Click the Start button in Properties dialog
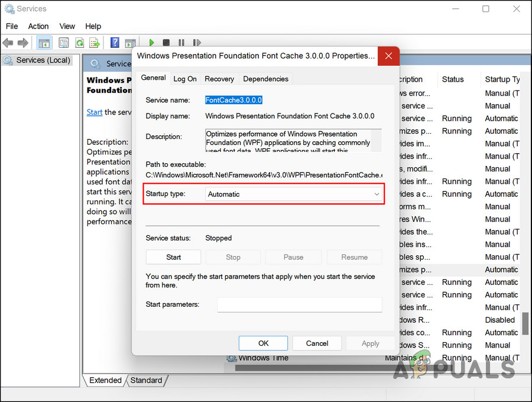This screenshot has height=402, width=532. tap(173, 257)
